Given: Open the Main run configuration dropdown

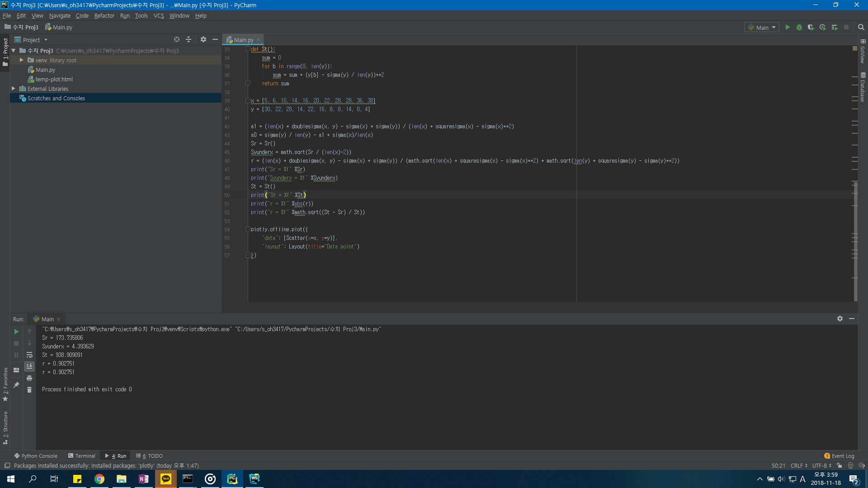Looking at the screenshot, I should (762, 28).
